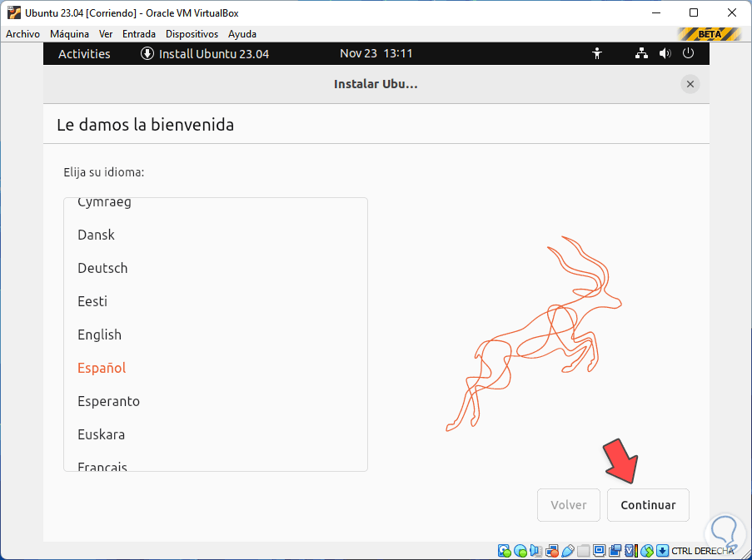This screenshot has height=560, width=752.
Task: Select English language
Action: 216,335
